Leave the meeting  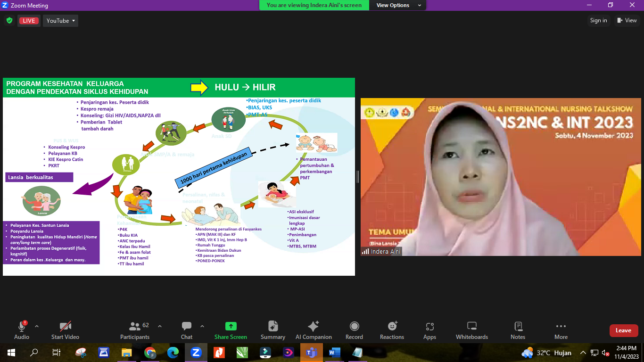pyautogui.click(x=624, y=330)
